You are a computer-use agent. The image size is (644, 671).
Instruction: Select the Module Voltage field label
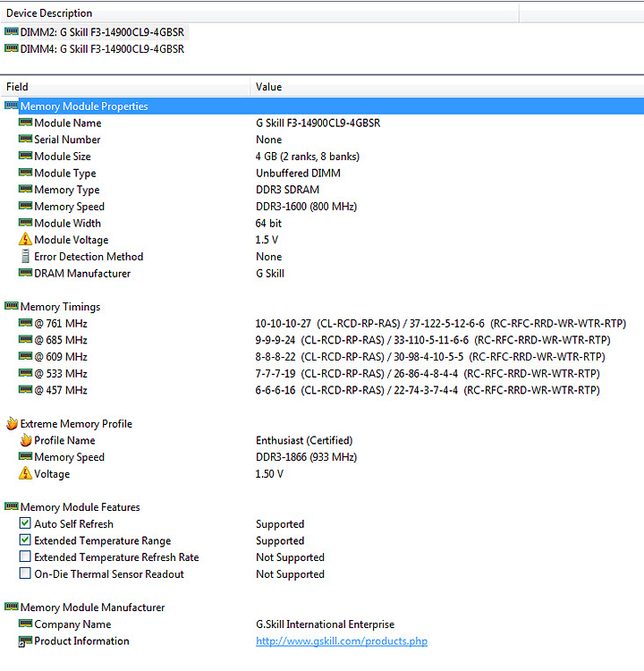click(71, 240)
